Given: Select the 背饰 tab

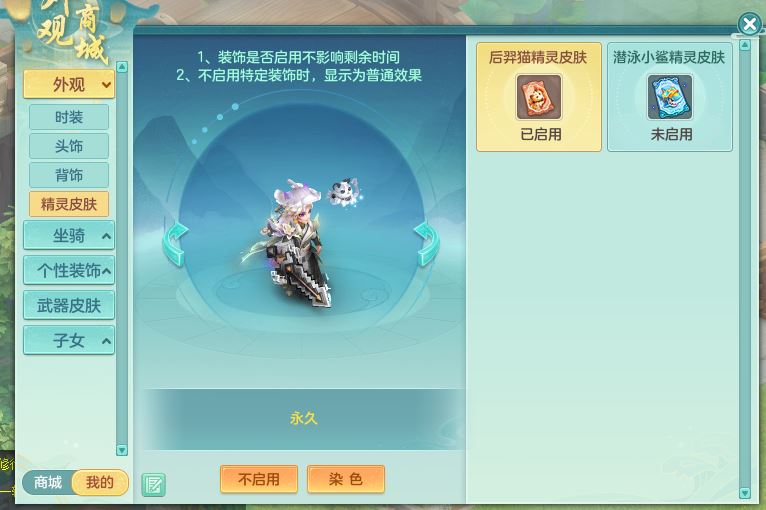Looking at the screenshot, I should [69, 175].
